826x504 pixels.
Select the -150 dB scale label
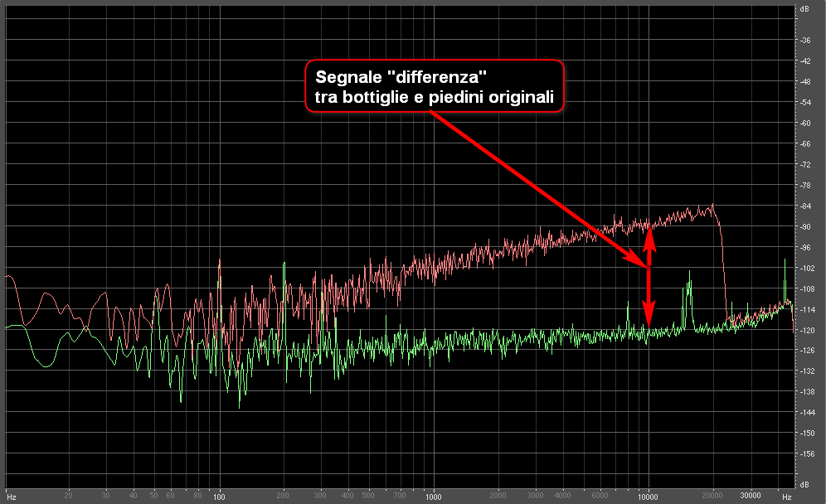coord(806,434)
